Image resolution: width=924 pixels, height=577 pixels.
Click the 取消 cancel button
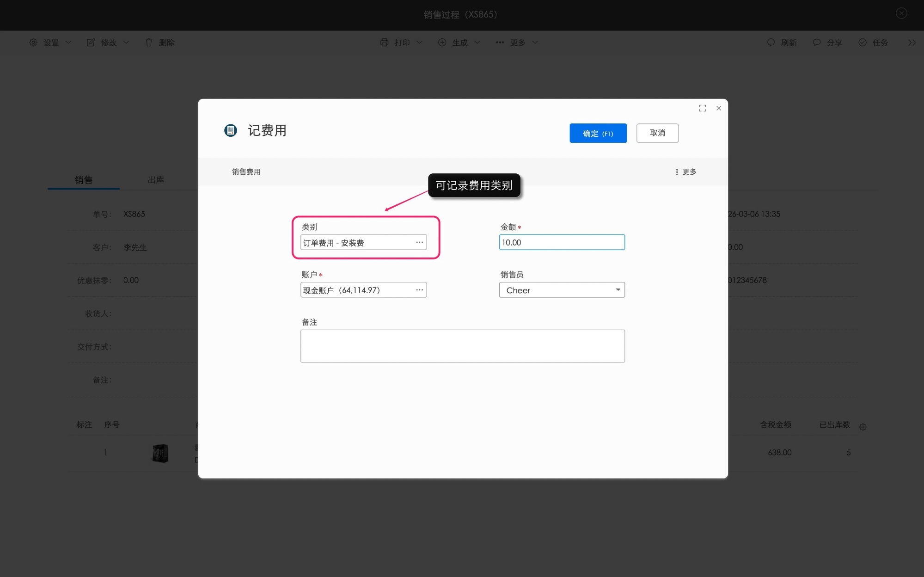pos(657,133)
